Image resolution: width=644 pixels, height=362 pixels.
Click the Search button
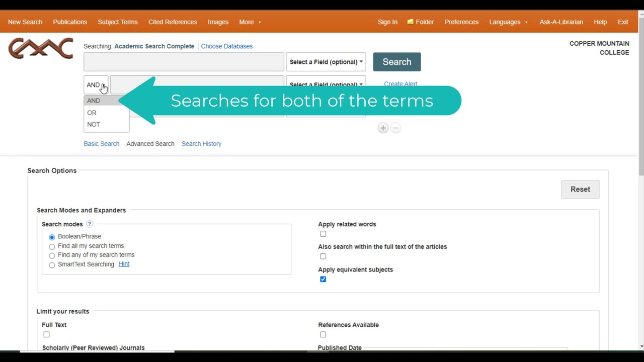tap(397, 62)
